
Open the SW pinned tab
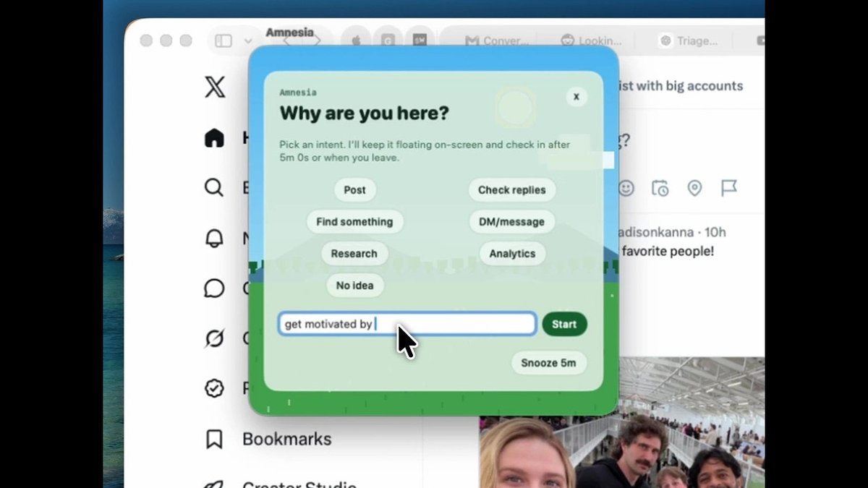[x=420, y=41]
